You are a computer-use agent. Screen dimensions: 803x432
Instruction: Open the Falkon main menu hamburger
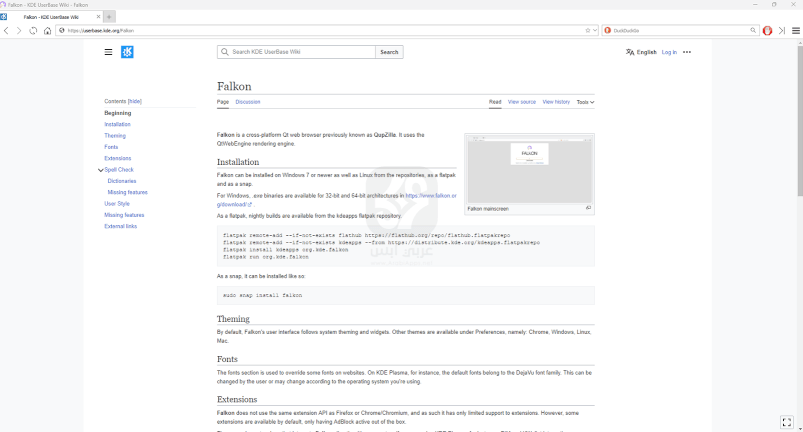[x=796, y=31]
